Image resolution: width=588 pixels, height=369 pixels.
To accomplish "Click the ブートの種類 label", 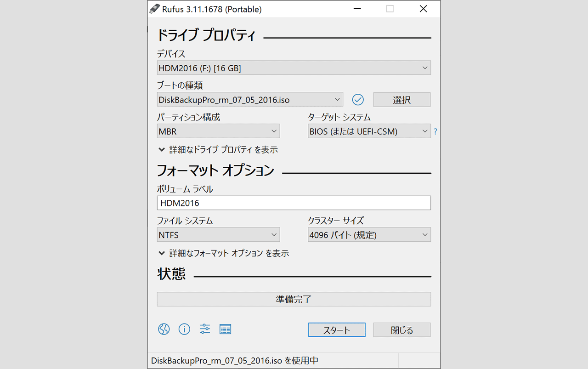I will pos(180,85).
